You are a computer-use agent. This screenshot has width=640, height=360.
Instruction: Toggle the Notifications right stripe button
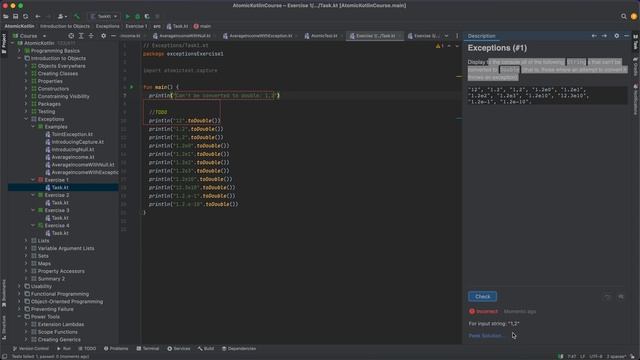tap(636, 99)
